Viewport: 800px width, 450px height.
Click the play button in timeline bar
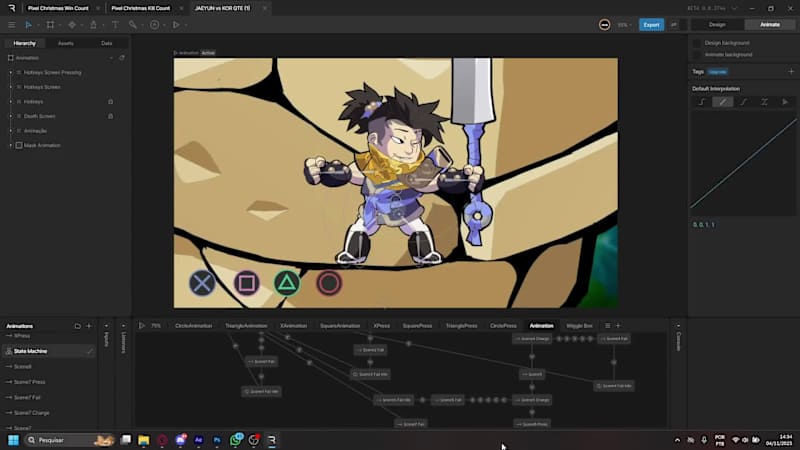tap(142, 326)
